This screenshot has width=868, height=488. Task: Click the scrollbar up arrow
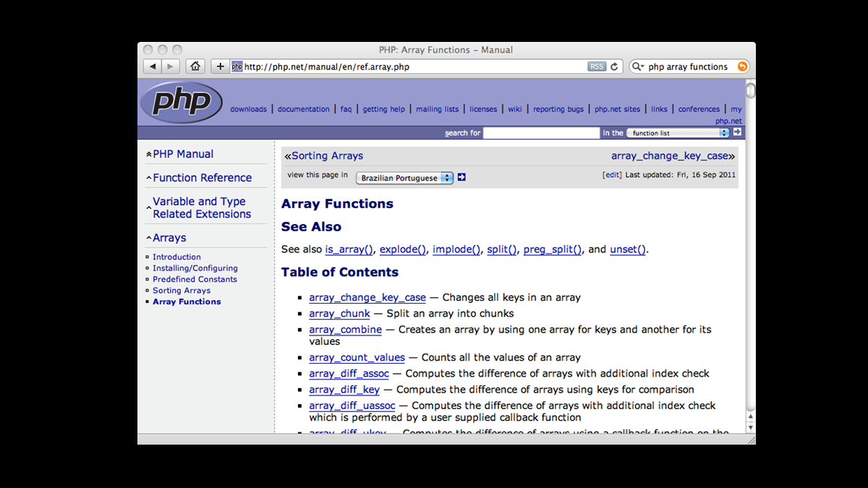pos(751,417)
